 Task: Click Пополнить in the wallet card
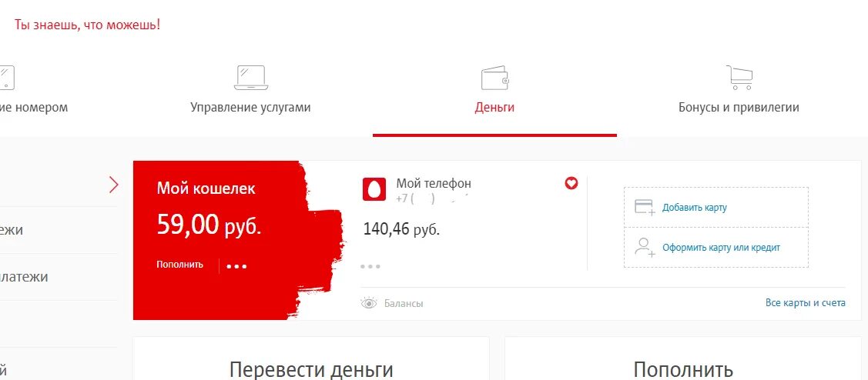coord(180,265)
